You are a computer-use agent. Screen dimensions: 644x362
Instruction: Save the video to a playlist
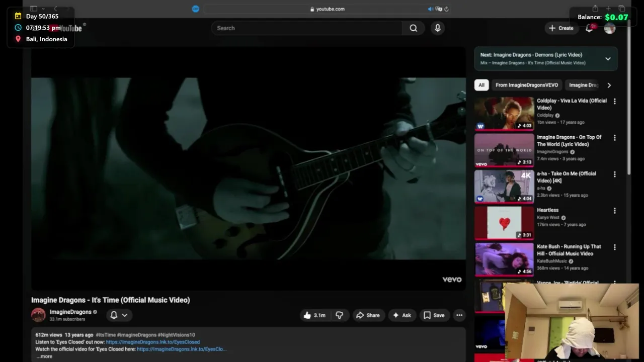(434, 315)
